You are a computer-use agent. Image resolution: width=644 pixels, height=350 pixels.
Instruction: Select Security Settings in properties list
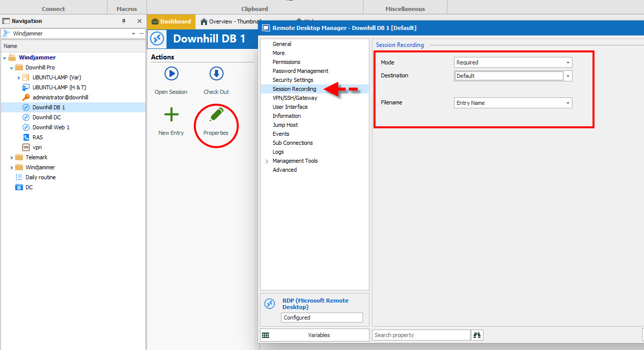(x=292, y=80)
